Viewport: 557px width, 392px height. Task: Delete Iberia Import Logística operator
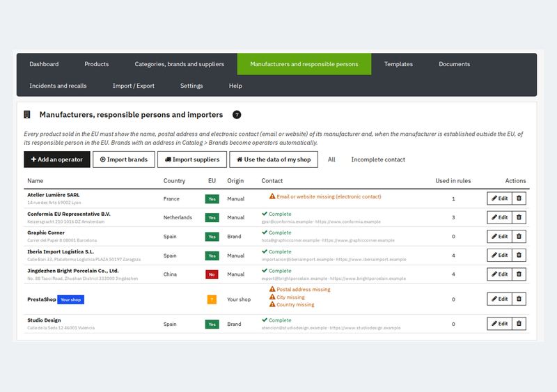519,255
